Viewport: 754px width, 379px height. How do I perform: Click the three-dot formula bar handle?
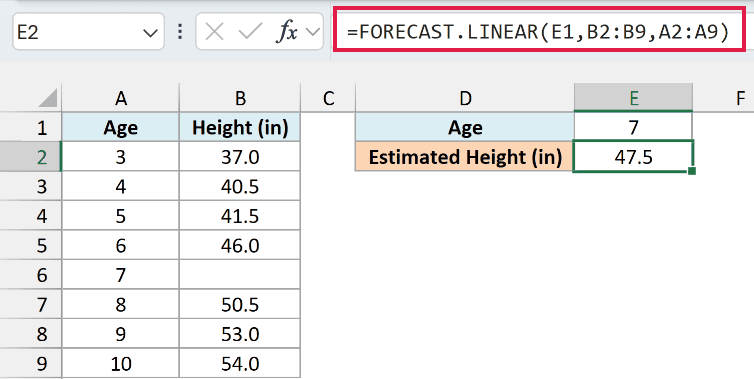pyautogui.click(x=180, y=32)
